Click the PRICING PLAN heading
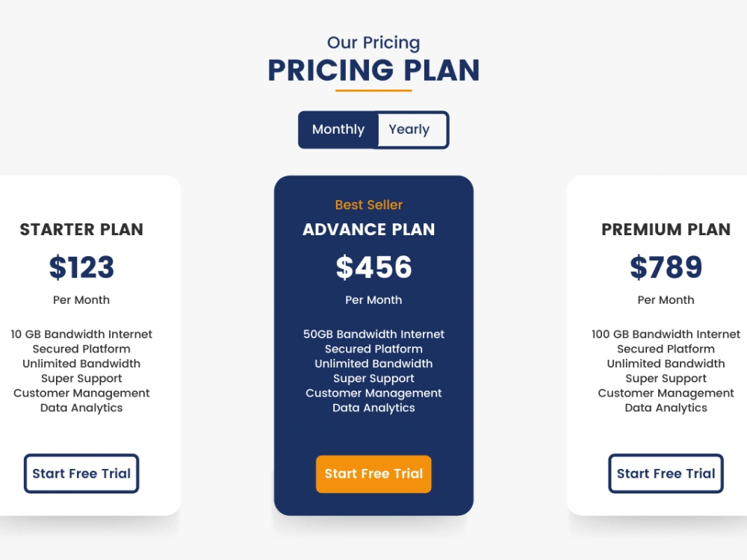This screenshot has width=747, height=560. coord(373,70)
